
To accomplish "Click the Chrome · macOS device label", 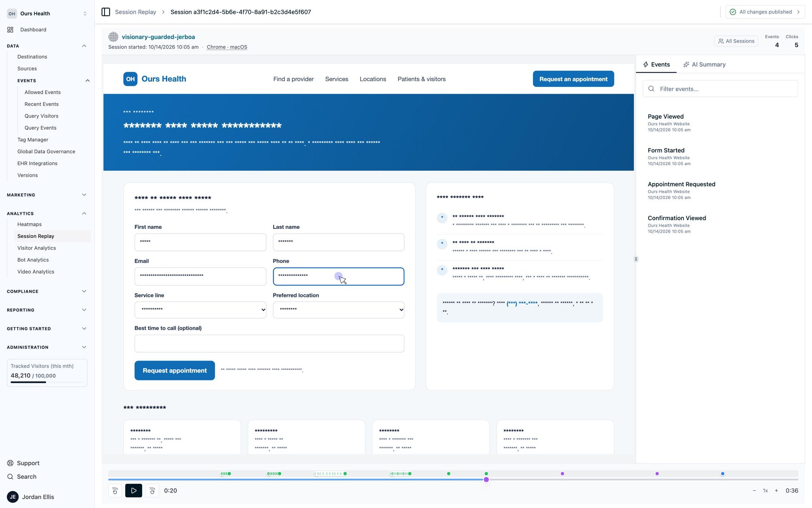I will pos(227,47).
